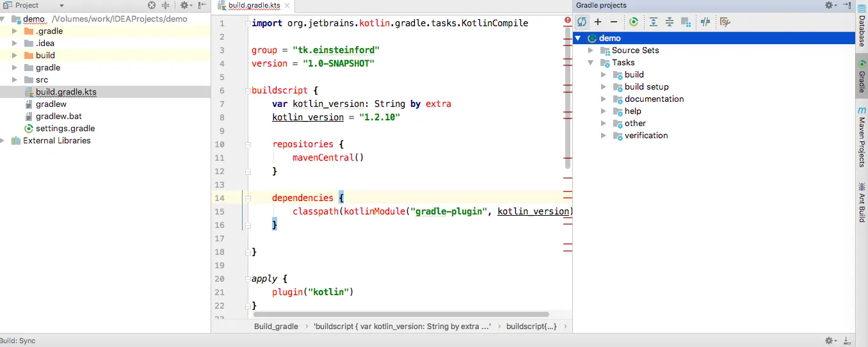Screen dimensions: 868x347
Task: Fold the buildscript block at line 6
Action: tap(246, 90)
